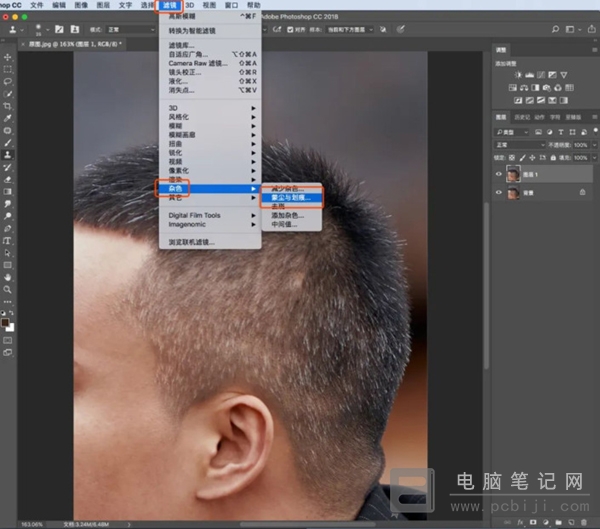Toggle the pixel layer filter button

(538, 132)
